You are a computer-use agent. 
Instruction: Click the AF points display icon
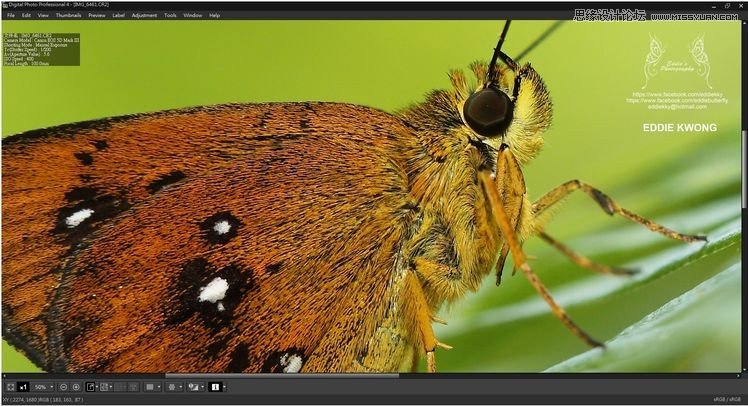coord(172,386)
